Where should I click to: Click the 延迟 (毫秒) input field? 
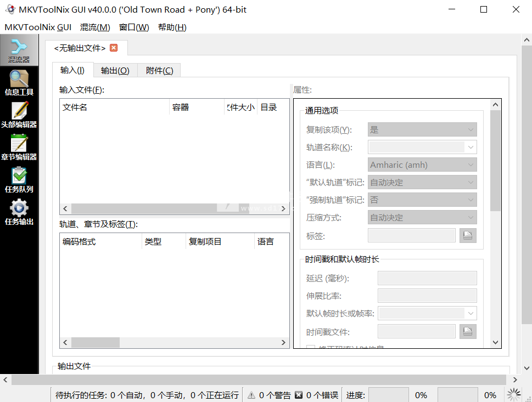427,278
